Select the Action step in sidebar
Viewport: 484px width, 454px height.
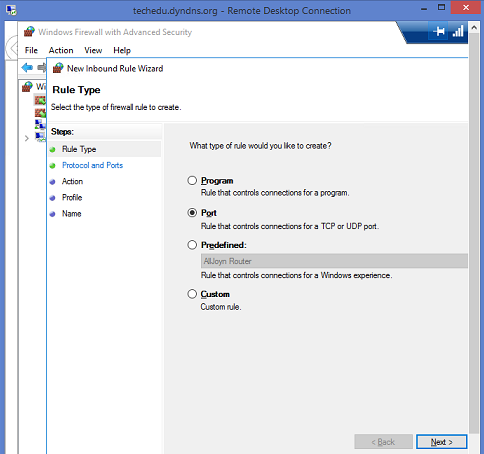(x=72, y=181)
